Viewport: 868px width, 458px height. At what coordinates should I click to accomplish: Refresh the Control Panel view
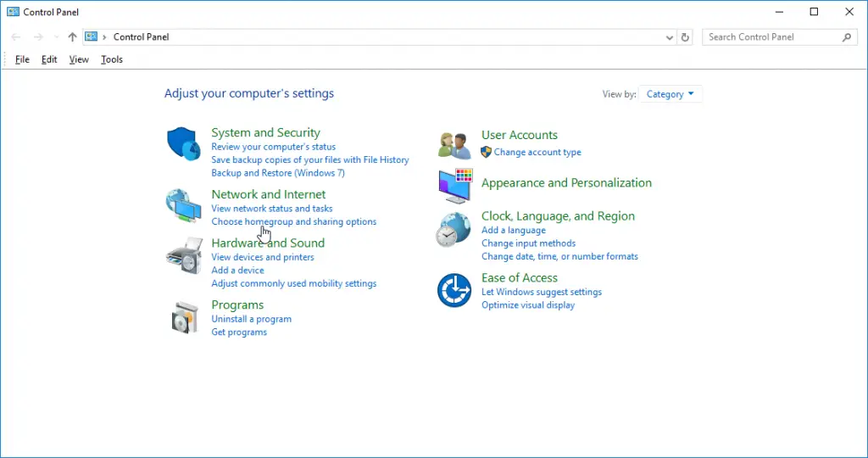pyautogui.click(x=686, y=37)
